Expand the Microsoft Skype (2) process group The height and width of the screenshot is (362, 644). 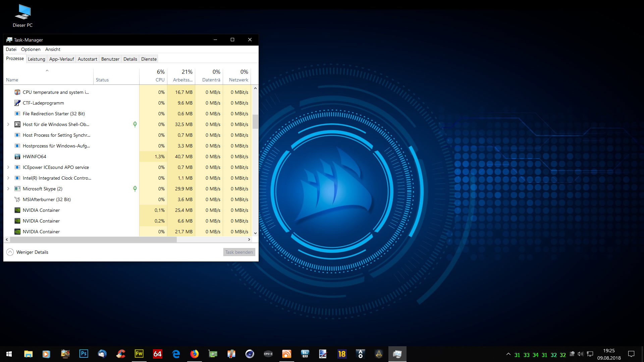pos(8,189)
